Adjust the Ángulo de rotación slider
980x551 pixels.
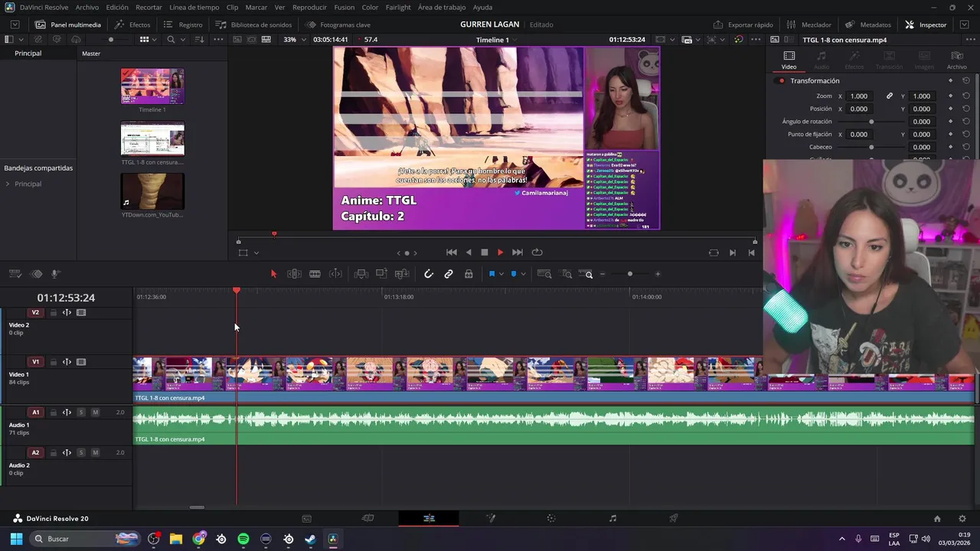coord(871,122)
